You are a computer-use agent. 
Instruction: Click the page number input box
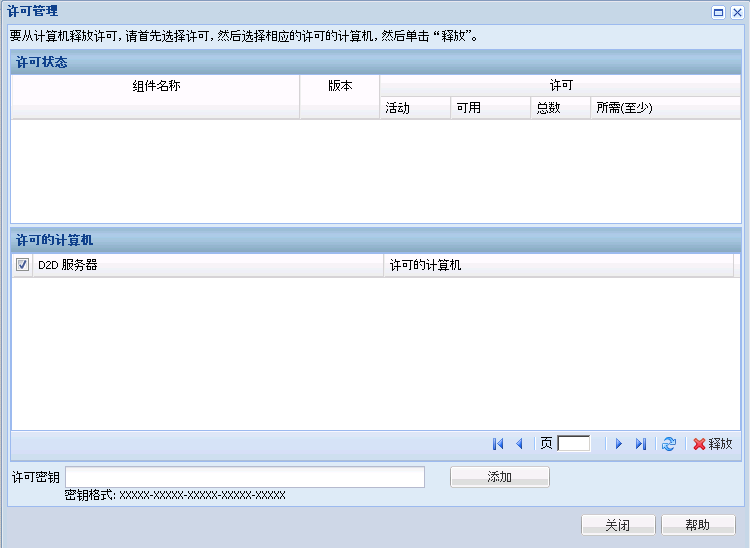(x=574, y=444)
